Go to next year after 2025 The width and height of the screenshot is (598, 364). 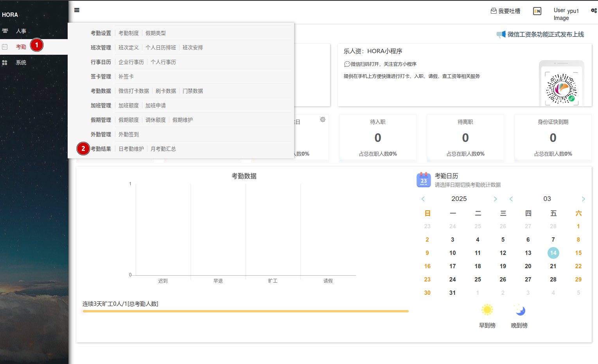[x=495, y=199]
